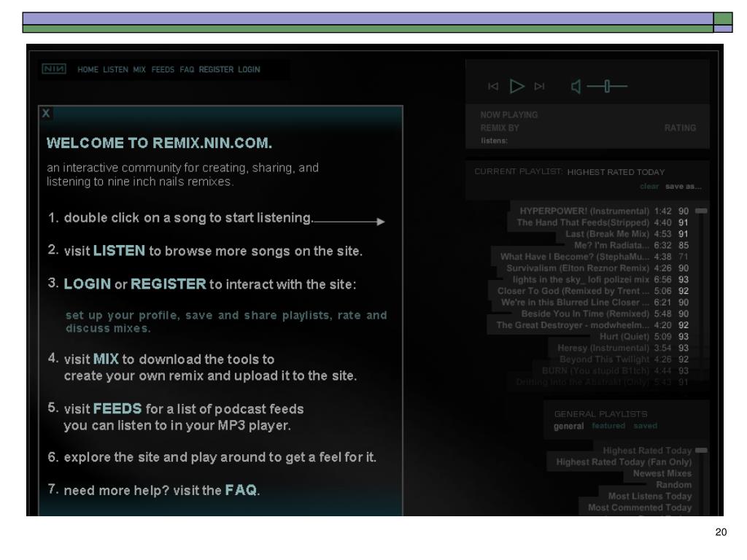This screenshot has height=560, width=747.
Task: Go to MIX in the top navigation
Action: coord(139,69)
